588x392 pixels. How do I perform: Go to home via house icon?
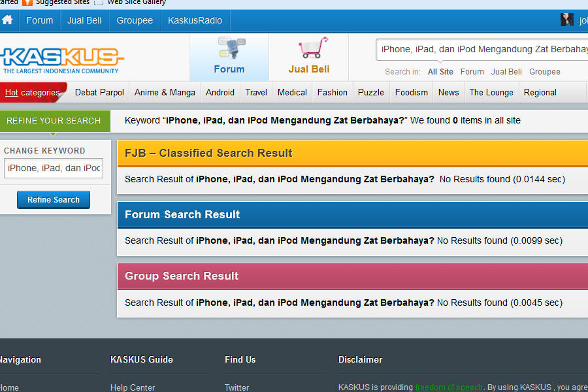7,20
